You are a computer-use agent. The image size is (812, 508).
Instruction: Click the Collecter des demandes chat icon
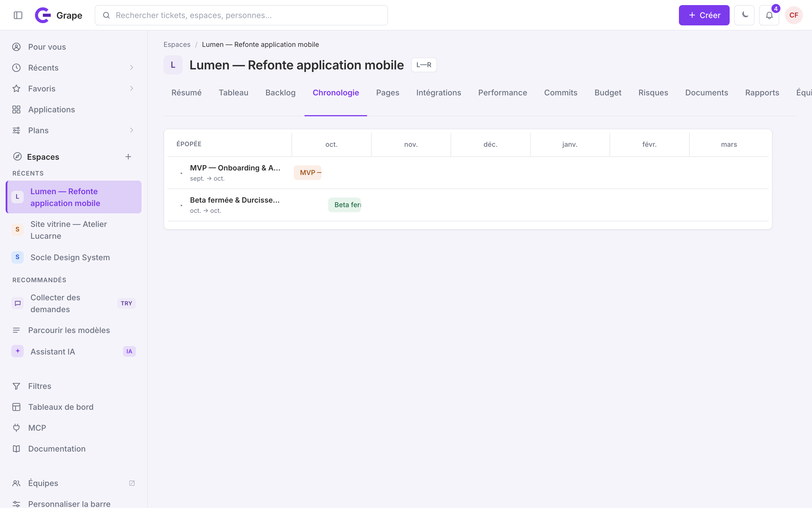(17, 303)
